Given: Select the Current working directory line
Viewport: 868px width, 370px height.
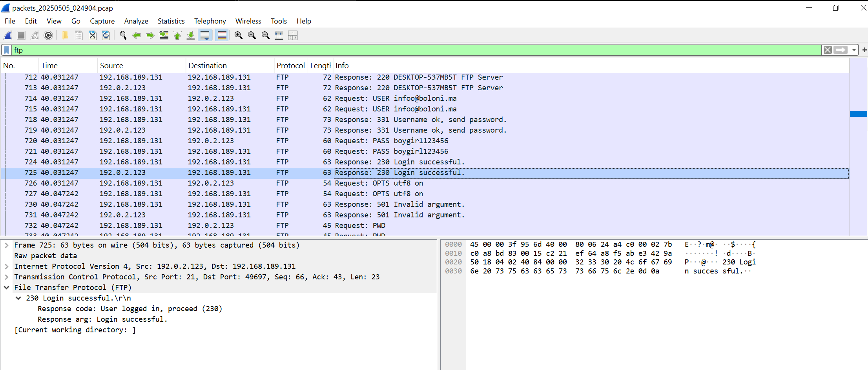Looking at the screenshot, I should [75, 330].
